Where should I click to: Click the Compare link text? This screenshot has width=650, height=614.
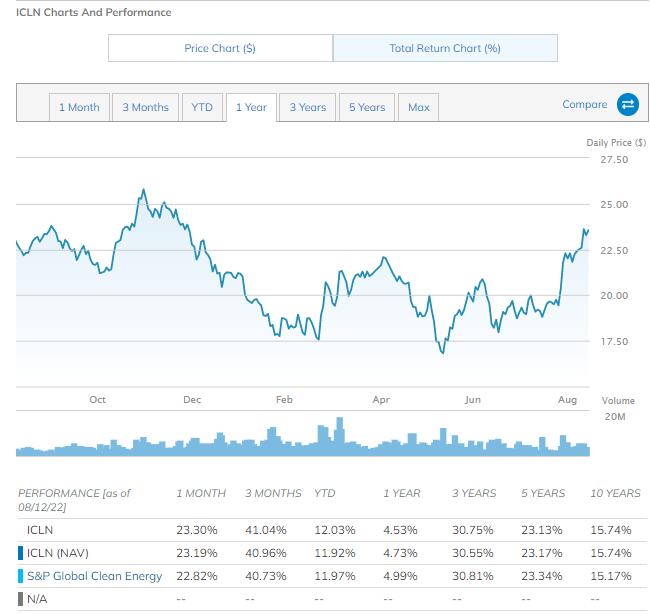coord(585,105)
